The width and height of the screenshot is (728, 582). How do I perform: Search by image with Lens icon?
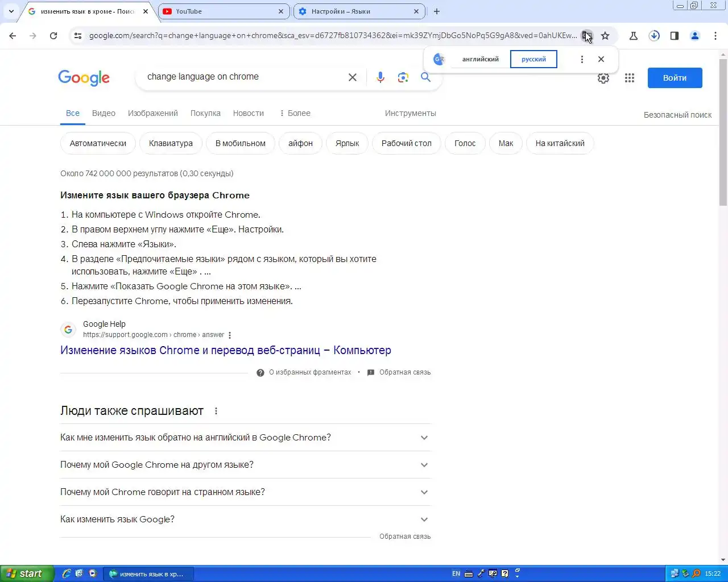click(x=403, y=77)
